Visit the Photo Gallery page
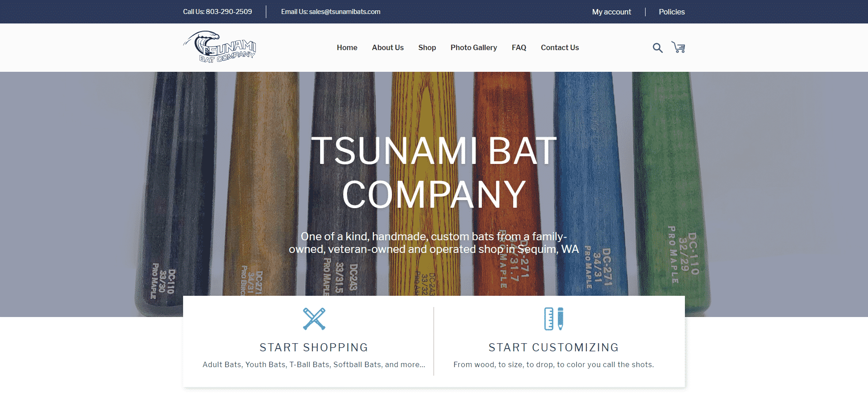This screenshot has height=401, width=868. click(x=474, y=47)
